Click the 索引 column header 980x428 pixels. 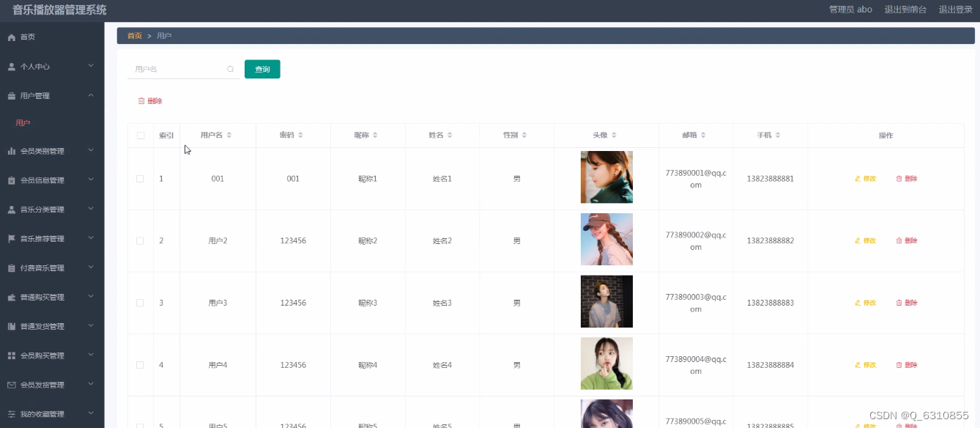166,136
